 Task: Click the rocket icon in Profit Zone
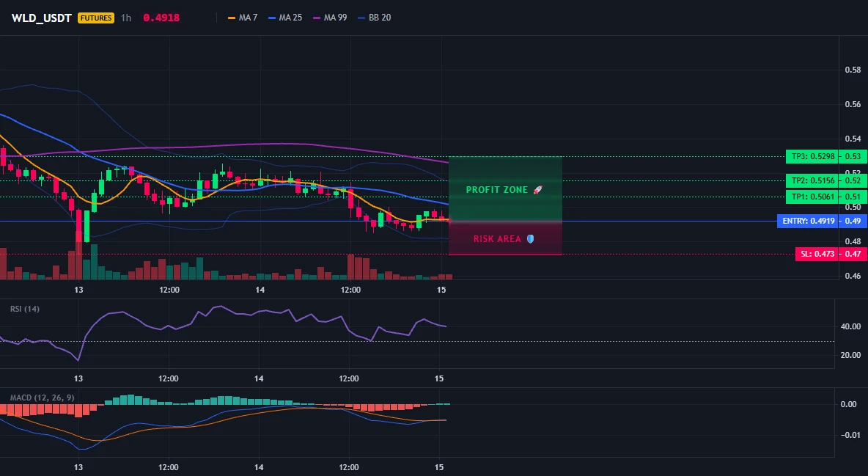click(537, 189)
